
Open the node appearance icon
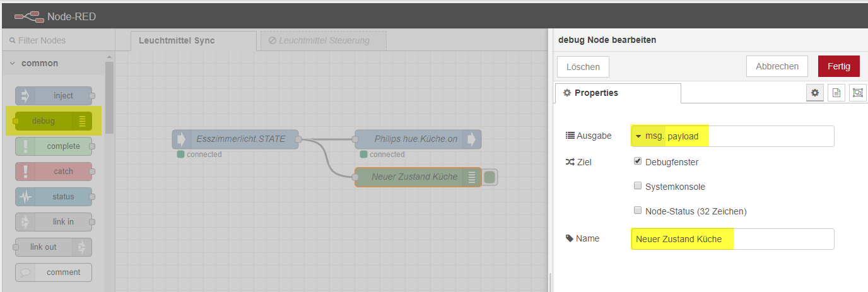point(857,93)
